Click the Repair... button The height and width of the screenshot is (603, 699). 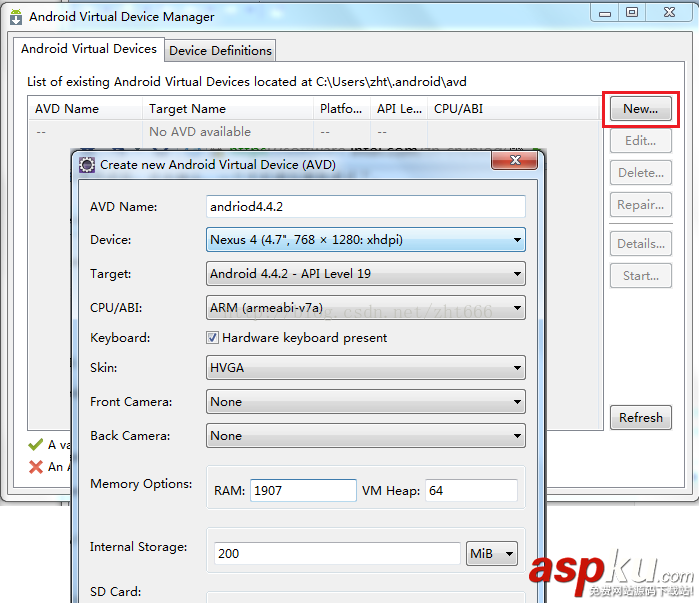[641, 205]
